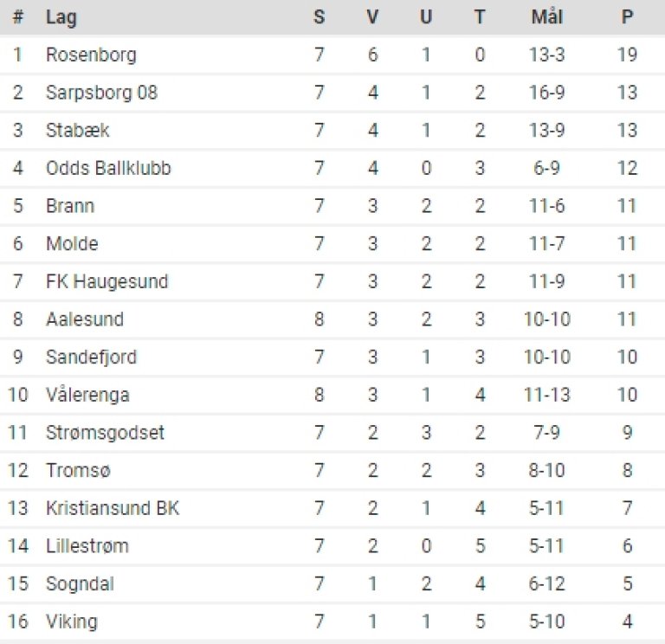Click on Brann in standings
Image resolution: width=665 pixels, height=644 pixels.
(70, 206)
